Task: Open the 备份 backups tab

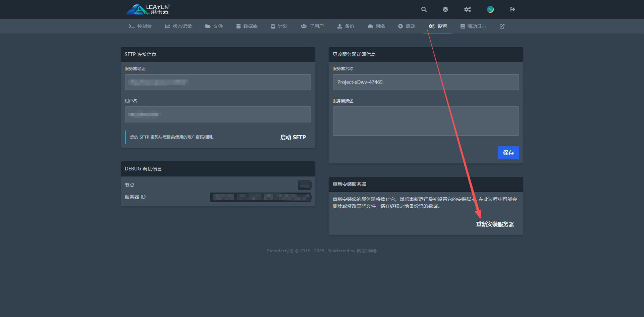Action: [x=346, y=26]
